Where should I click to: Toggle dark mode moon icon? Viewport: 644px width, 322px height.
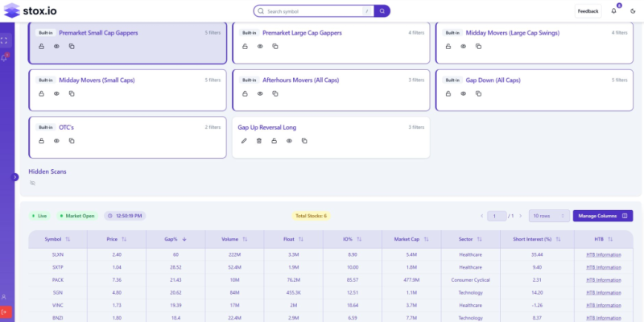click(632, 11)
